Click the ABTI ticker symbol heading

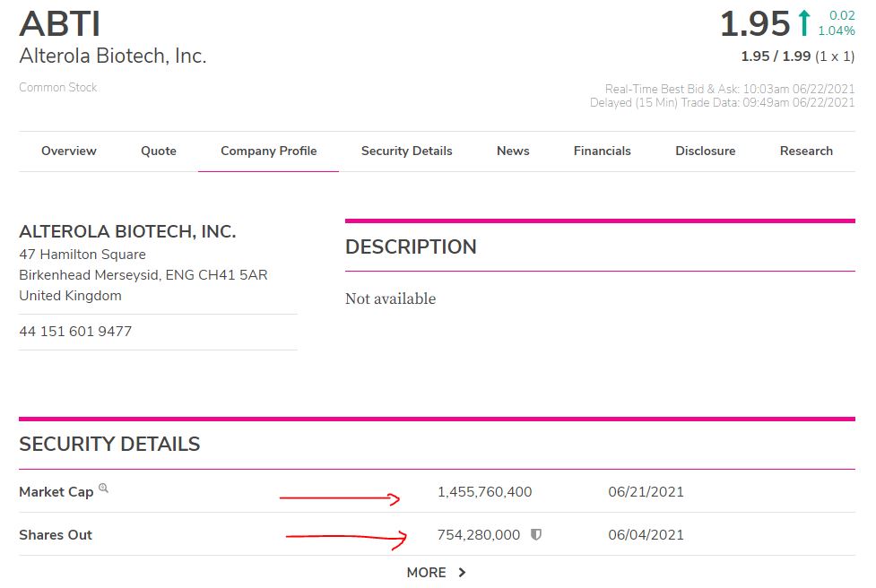pyautogui.click(x=60, y=24)
